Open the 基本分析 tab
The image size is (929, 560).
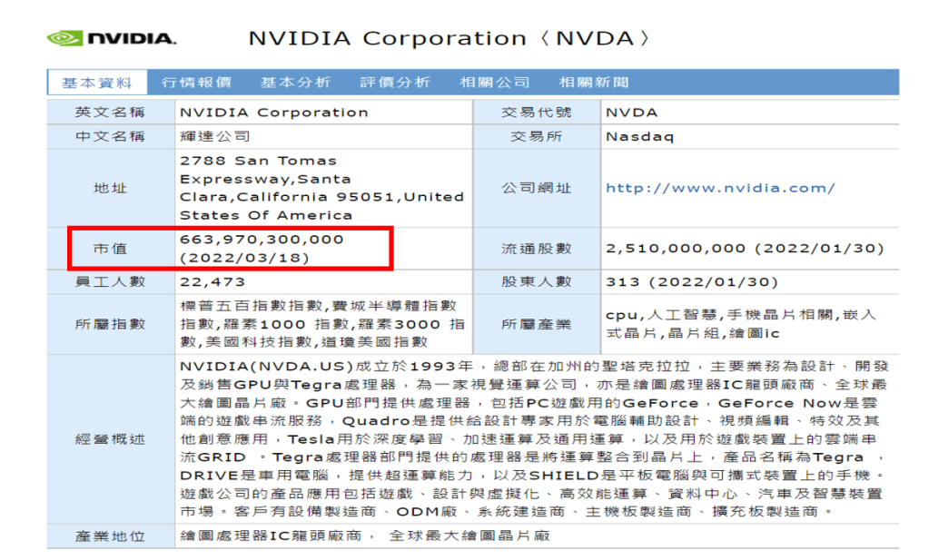pyautogui.click(x=295, y=83)
